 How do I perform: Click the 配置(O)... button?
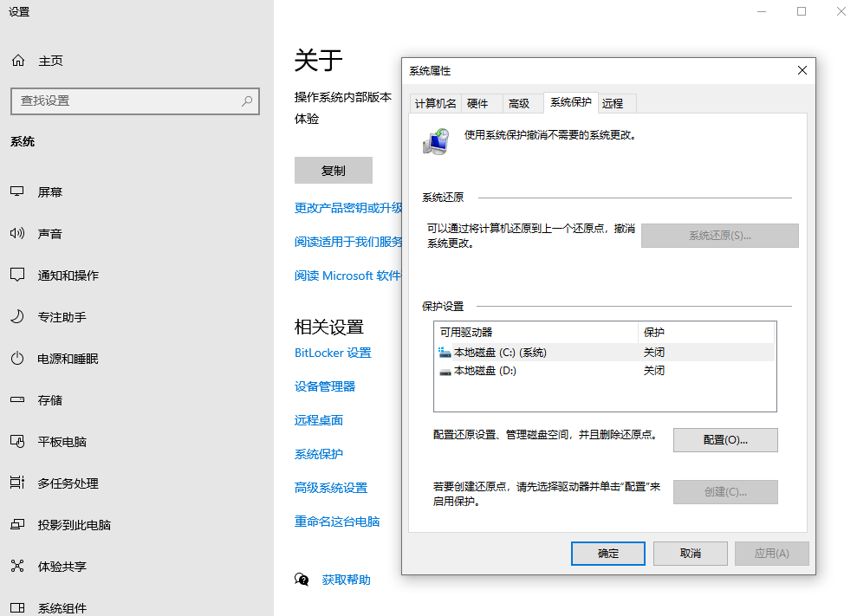[x=725, y=440]
